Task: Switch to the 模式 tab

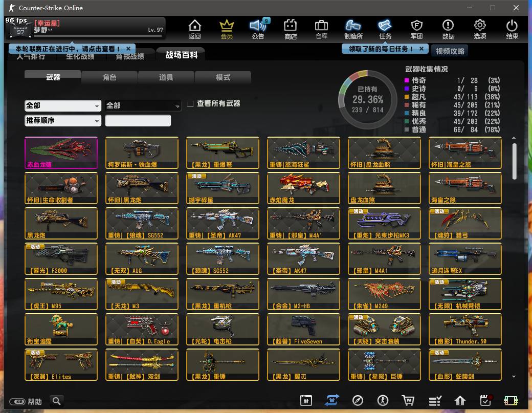Action: coord(223,77)
